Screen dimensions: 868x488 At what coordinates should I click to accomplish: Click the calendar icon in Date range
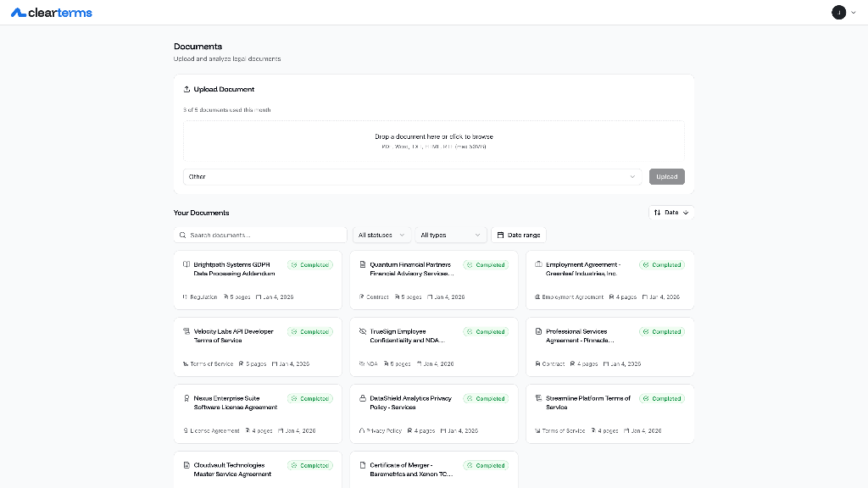point(500,236)
